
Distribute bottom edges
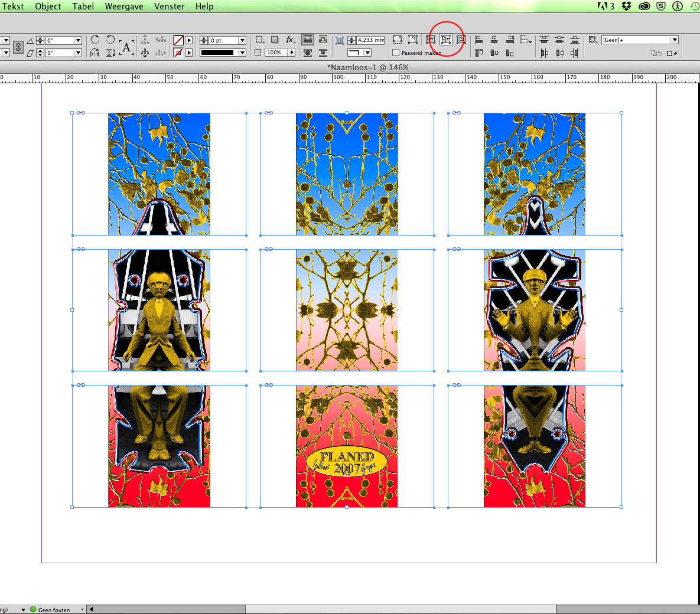click(x=575, y=40)
